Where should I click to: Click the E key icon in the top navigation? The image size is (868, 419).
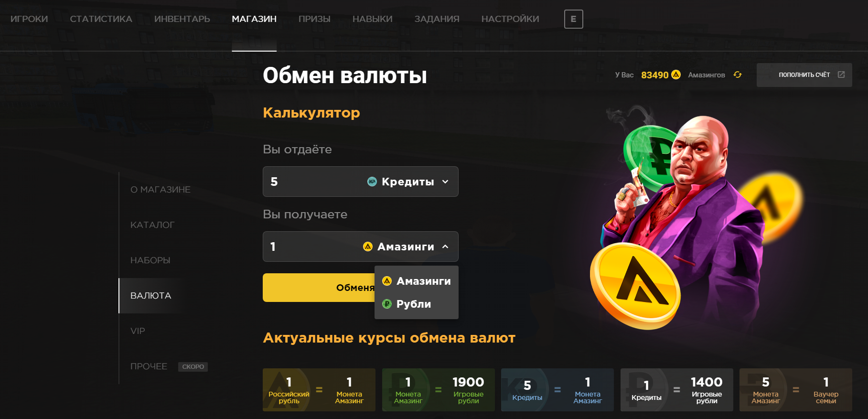573,19
